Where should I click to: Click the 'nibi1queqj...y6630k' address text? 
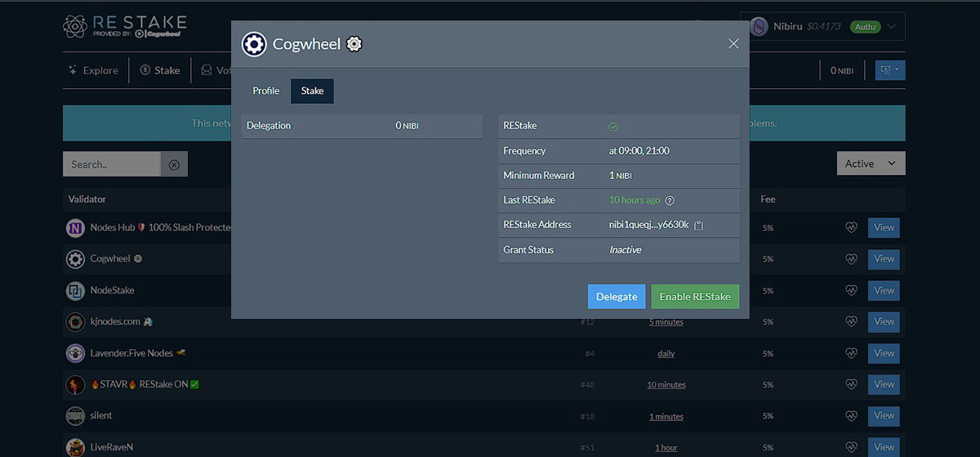click(649, 225)
